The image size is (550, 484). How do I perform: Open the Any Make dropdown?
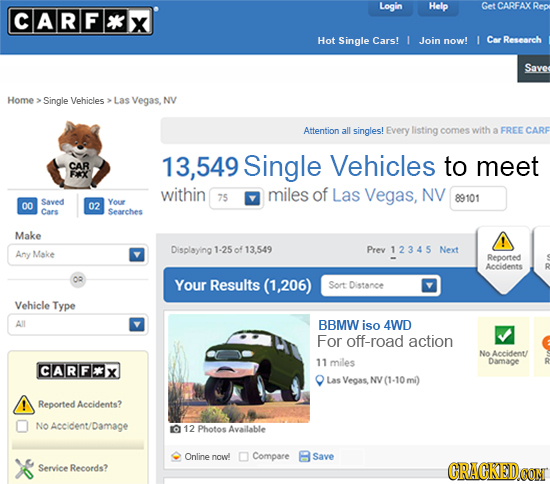(x=78, y=255)
